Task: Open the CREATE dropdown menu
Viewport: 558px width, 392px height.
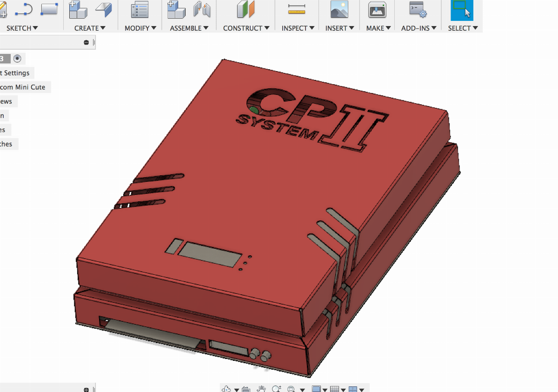Action: [90, 28]
